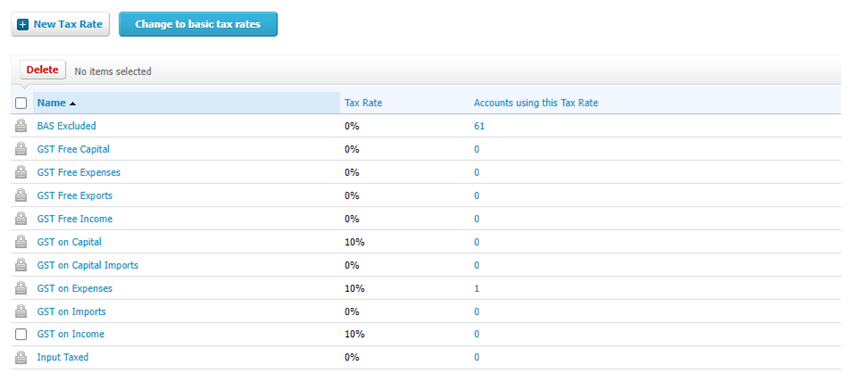Click the lock icon beside GST on Imports
The image size is (851, 382).
tap(21, 312)
